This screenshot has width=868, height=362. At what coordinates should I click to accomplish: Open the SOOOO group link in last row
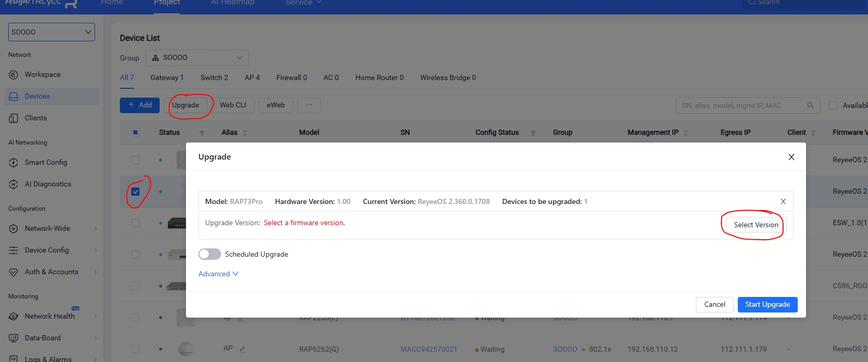[565, 349]
